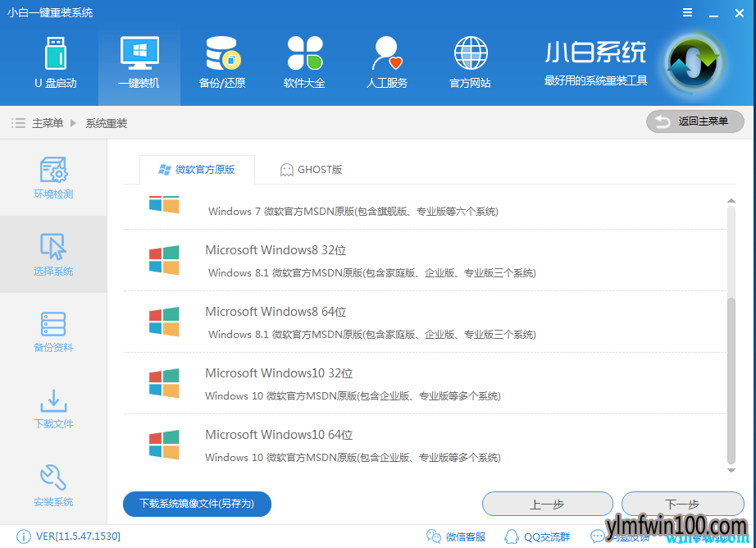
Task: Click the 安装系统 install system step
Action: 53,486
